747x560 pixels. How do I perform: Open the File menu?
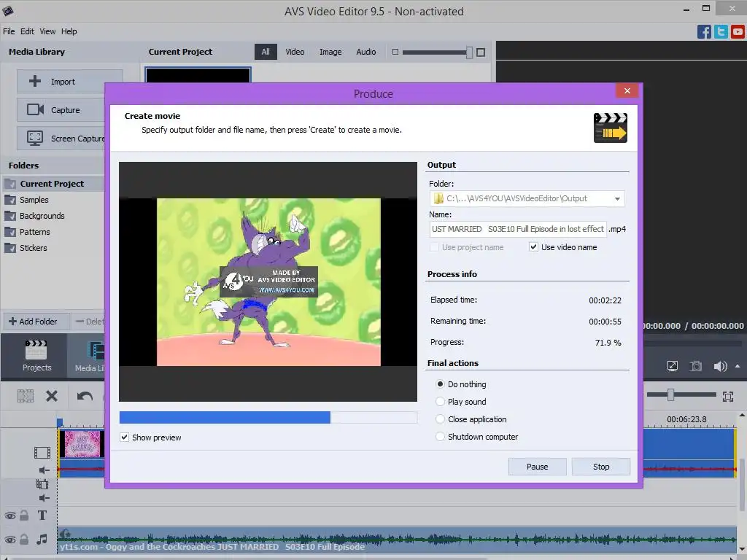[x=9, y=31]
